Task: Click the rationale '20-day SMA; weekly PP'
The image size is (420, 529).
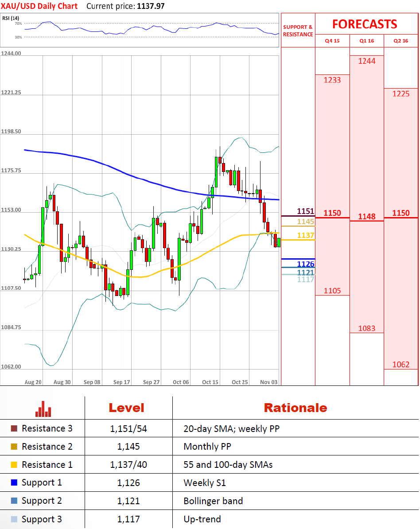Action: click(x=231, y=429)
